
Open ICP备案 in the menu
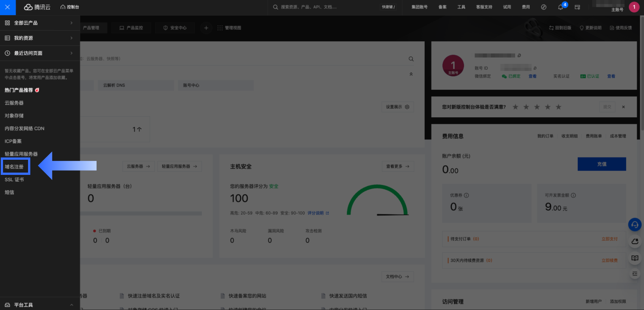[13, 141]
